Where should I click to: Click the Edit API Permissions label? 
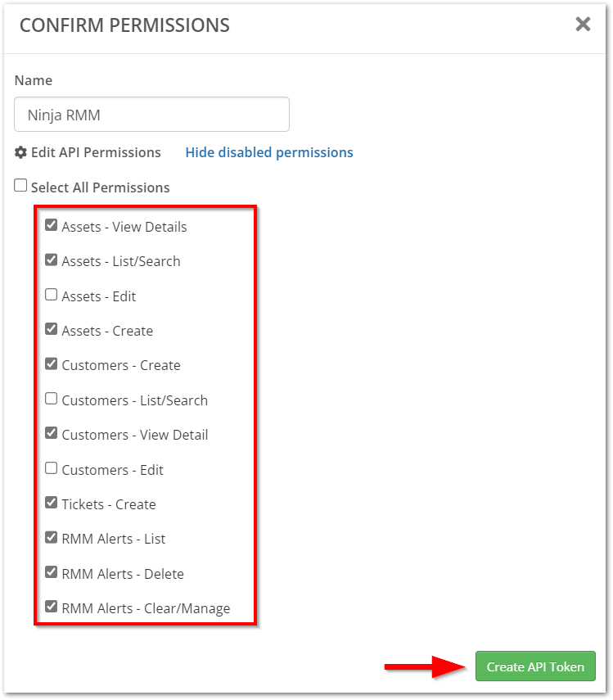click(96, 152)
